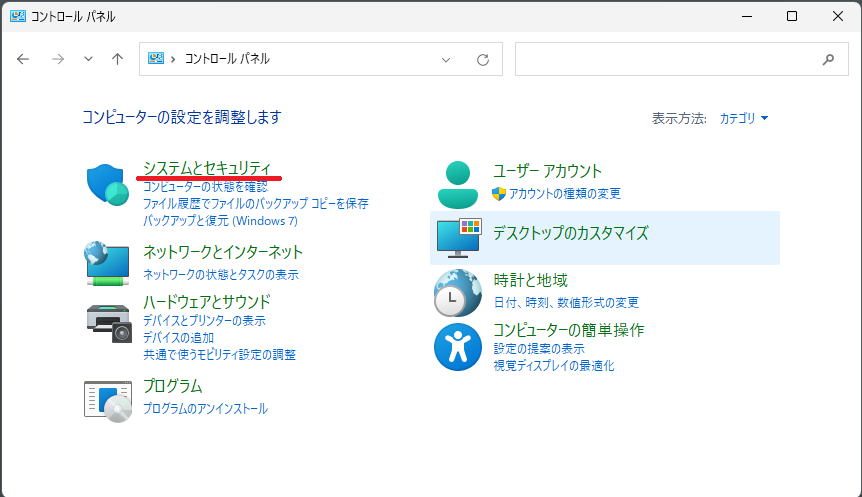
Task: Click the コントロール パネル breadcrumb in address bar
Action: [227, 59]
